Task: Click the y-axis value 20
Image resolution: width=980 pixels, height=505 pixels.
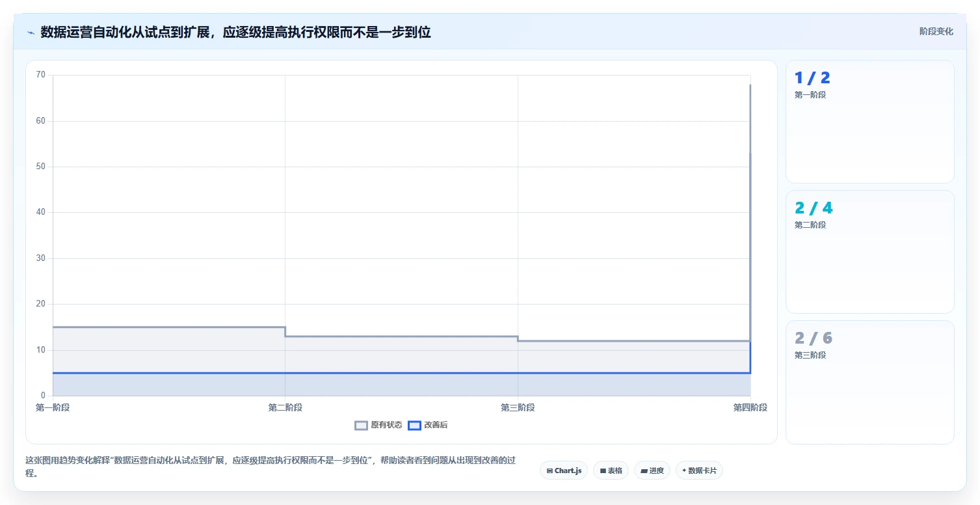Action: pyautogui.click(x=41, y=304)
